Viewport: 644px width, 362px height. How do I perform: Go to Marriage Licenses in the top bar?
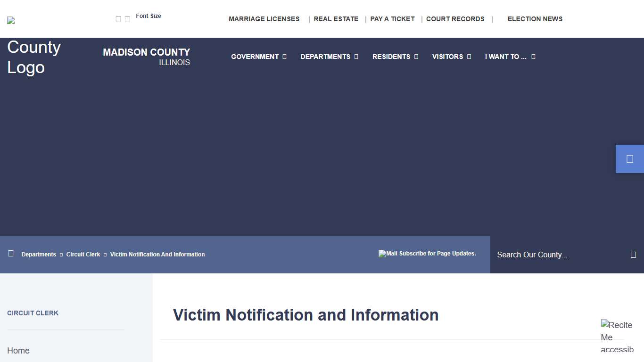point(264,19)
